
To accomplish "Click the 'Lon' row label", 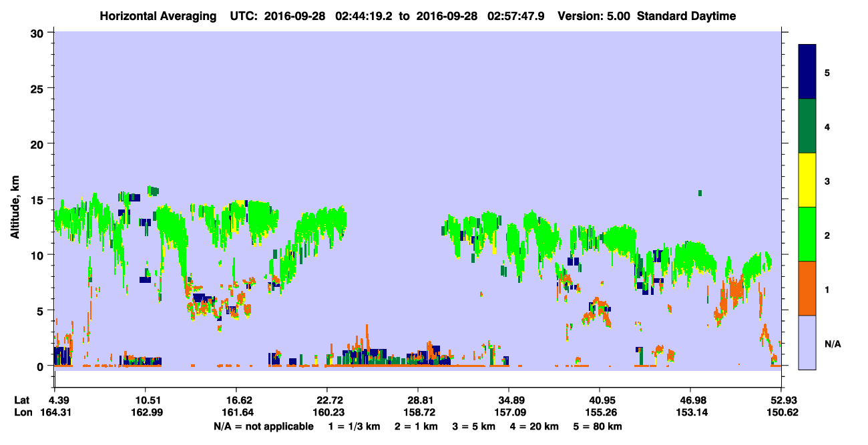I will coord(23,412).
